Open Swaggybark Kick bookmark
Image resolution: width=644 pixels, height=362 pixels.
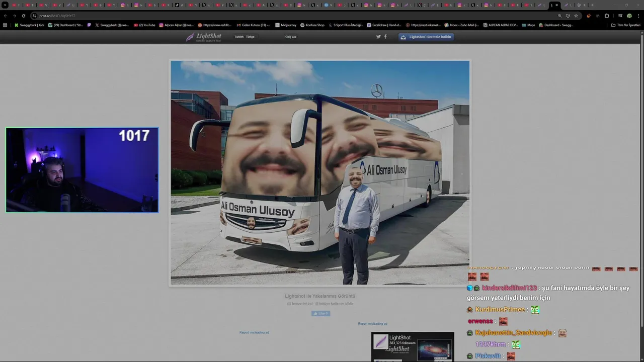(29, 25)
